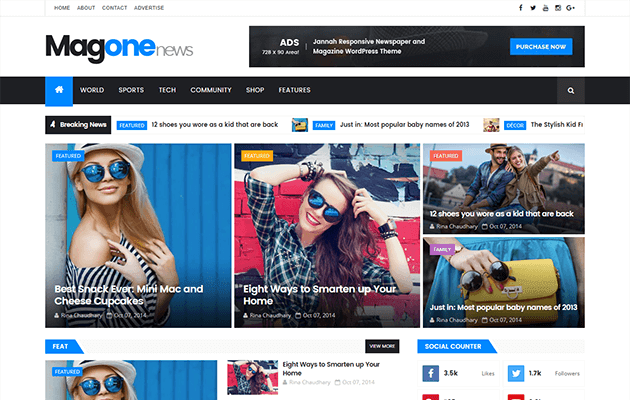The height and width of the screenshot is (400, 630).
Task: Click the Jannah theme ad banner text
Action: click(369, 47)
